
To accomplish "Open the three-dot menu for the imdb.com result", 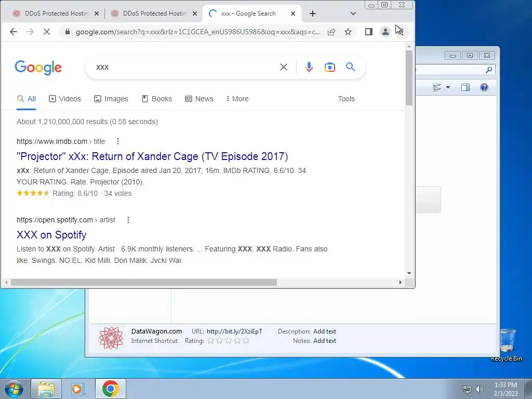I will point(118,141).
